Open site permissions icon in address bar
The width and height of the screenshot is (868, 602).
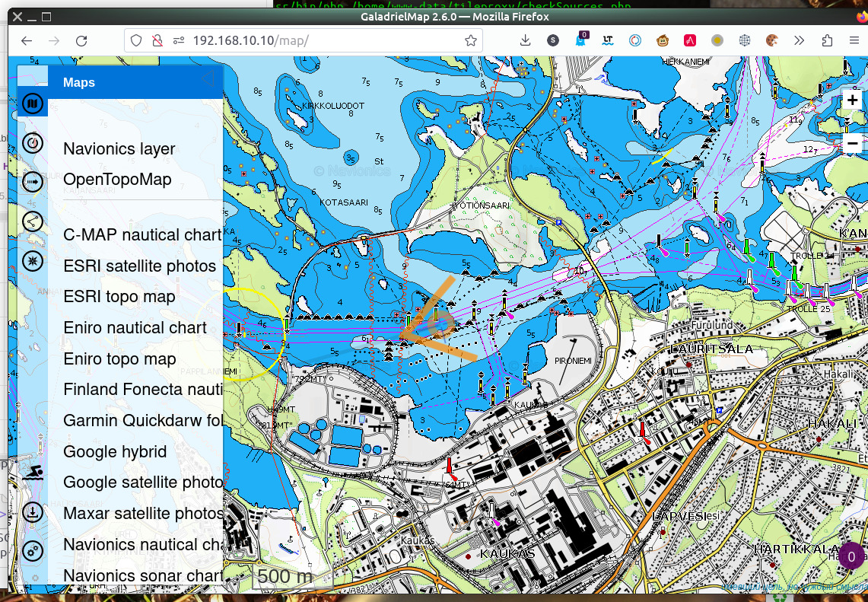pos(178,40)
